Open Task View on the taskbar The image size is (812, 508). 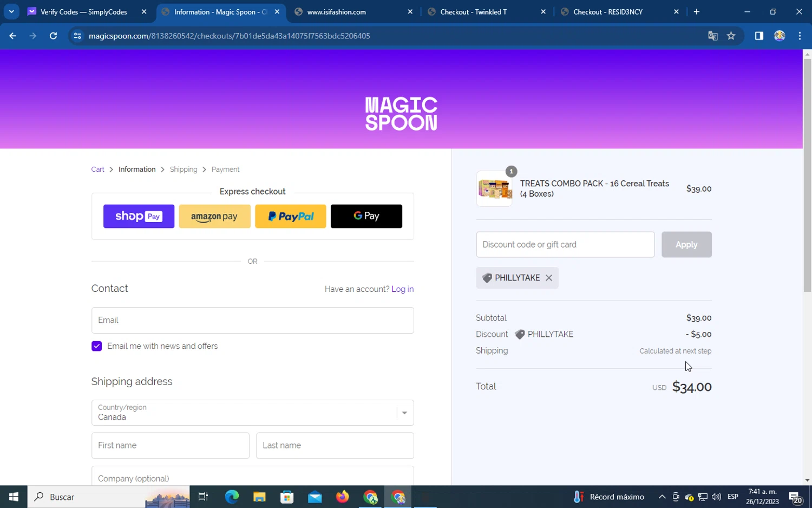point(203,497)
